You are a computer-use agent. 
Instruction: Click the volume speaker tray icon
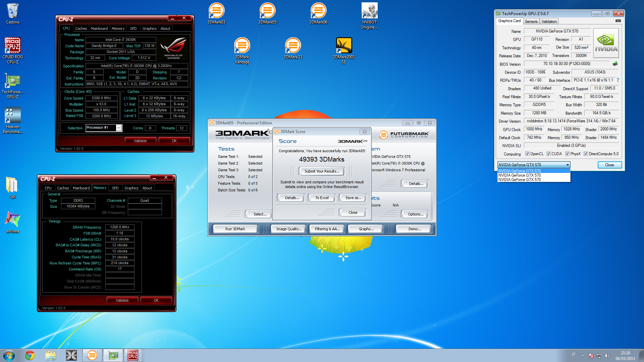click(607, 356)
